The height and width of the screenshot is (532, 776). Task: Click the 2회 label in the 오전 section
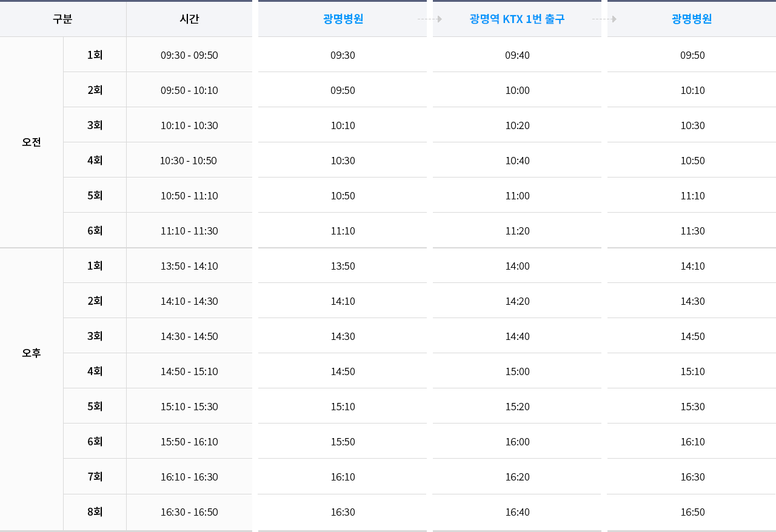[95, 90]
